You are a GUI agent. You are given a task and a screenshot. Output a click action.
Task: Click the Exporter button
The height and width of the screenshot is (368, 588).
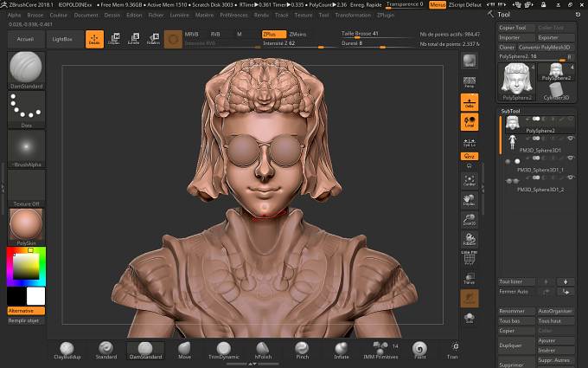click(x=556, y=37)
